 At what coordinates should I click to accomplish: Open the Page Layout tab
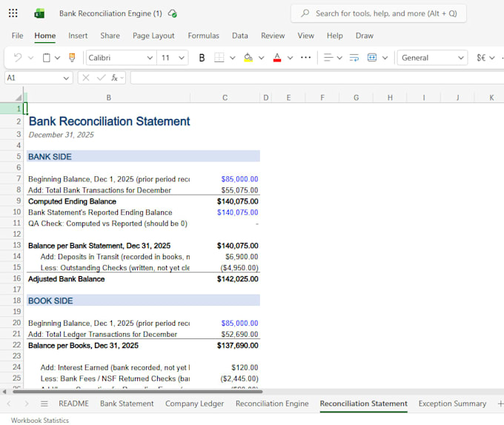[153, 36]
